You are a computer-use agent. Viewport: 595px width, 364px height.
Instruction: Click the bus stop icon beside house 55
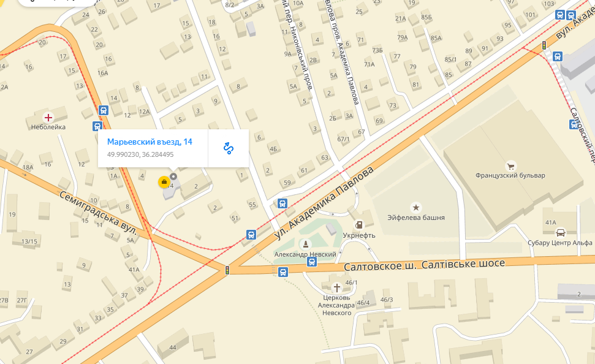click(x=282, y=203)
